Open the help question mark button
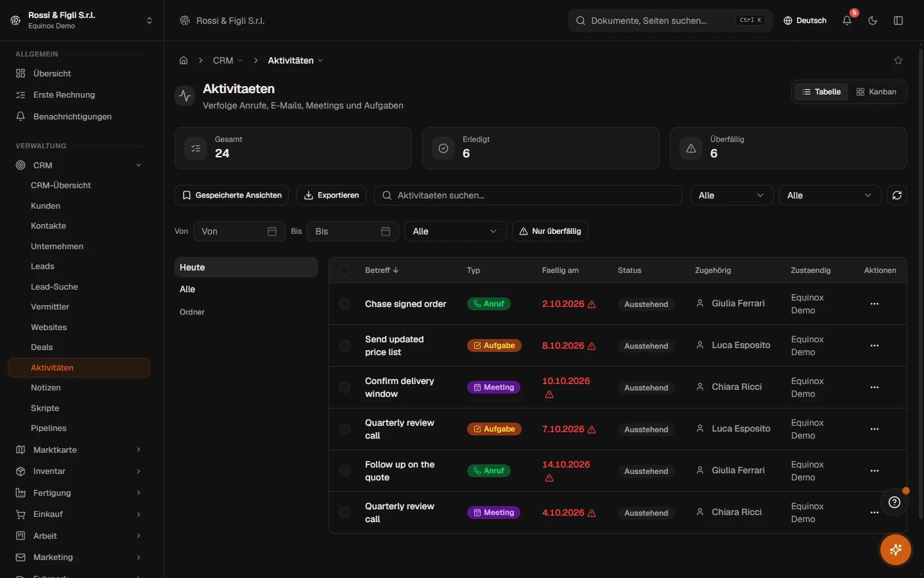924x578 pixels. (894, 502)
